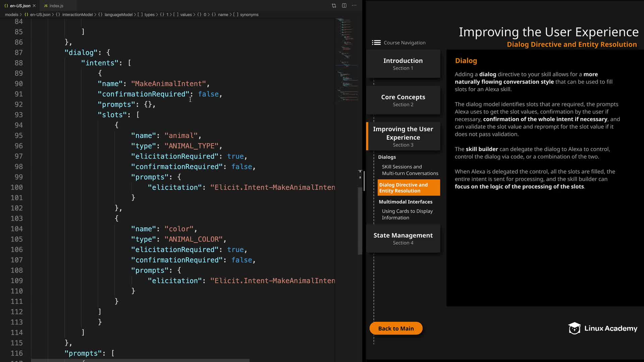Switch to the index.js tab
644x362 pixels.
coord(56,6)
